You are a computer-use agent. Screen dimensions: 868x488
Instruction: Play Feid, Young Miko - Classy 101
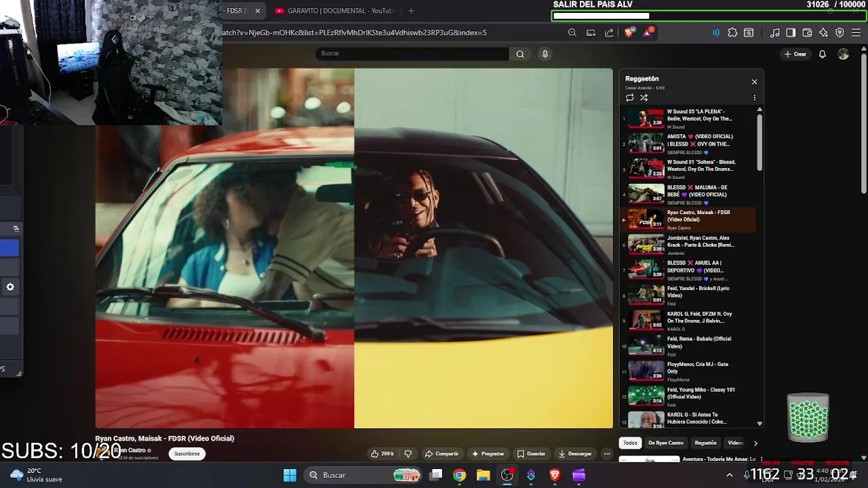click(x=688, y=396)
